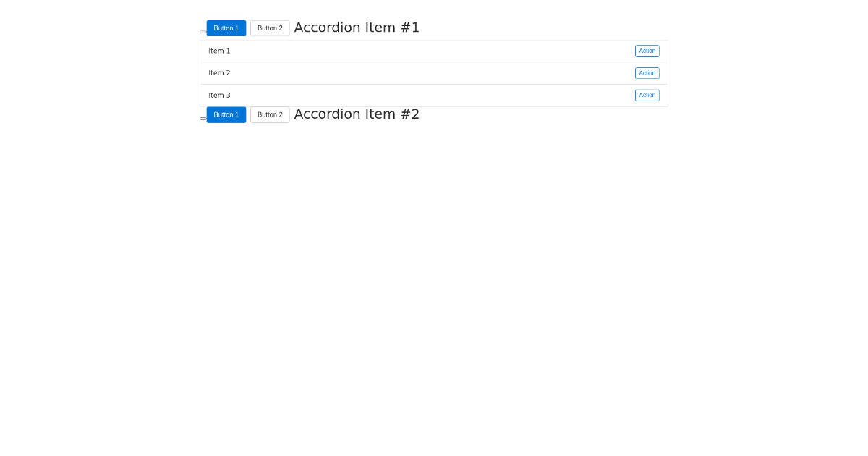This screenshot has width=868, height=456.
Task: Click the small toggle marker beside Accordion Item #2
Action: click(x=203, y=119)
